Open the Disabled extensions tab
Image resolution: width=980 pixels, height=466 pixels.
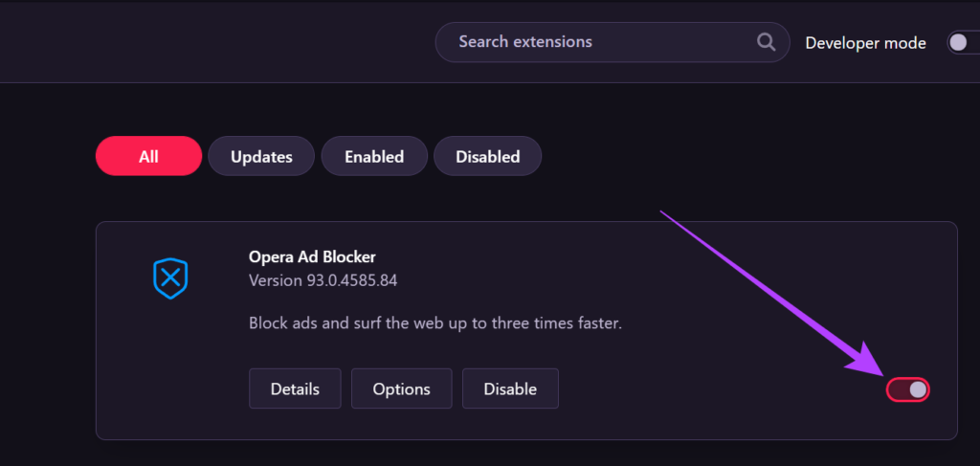tap(487, 156)
